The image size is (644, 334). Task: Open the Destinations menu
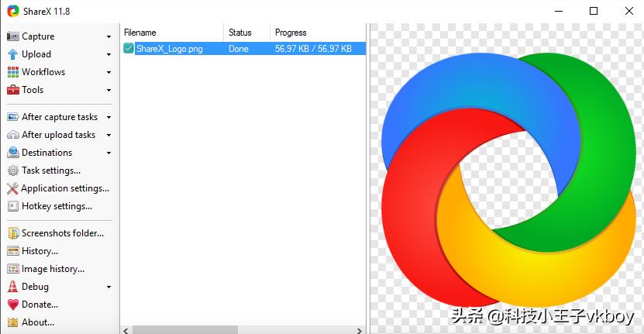tap(46, 153)
